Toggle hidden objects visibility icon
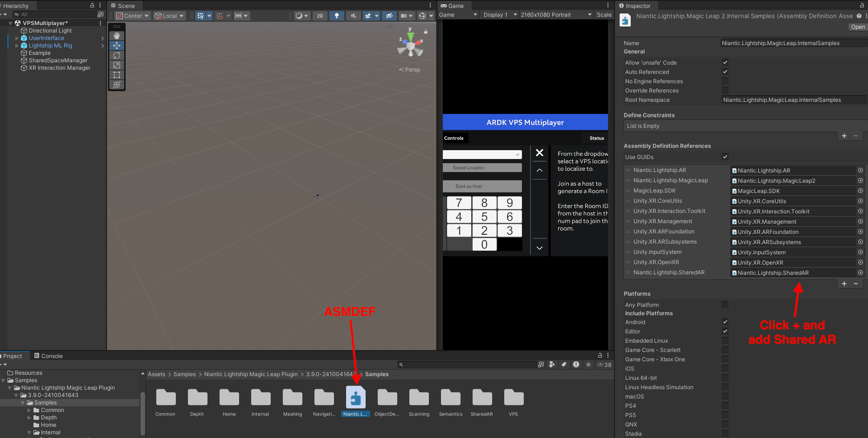 (389, 16)
